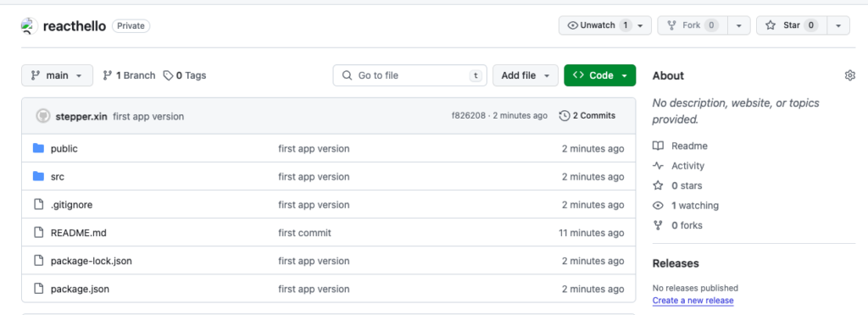Click the README.md file icon
Screen dimensions: 868x315
[38, 233]
